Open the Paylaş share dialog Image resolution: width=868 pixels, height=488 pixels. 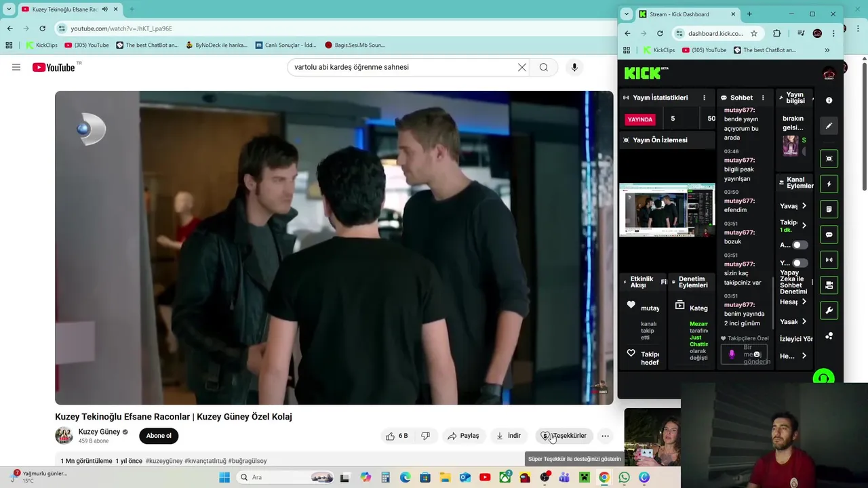pyautogui.click(x=463, y=436)
